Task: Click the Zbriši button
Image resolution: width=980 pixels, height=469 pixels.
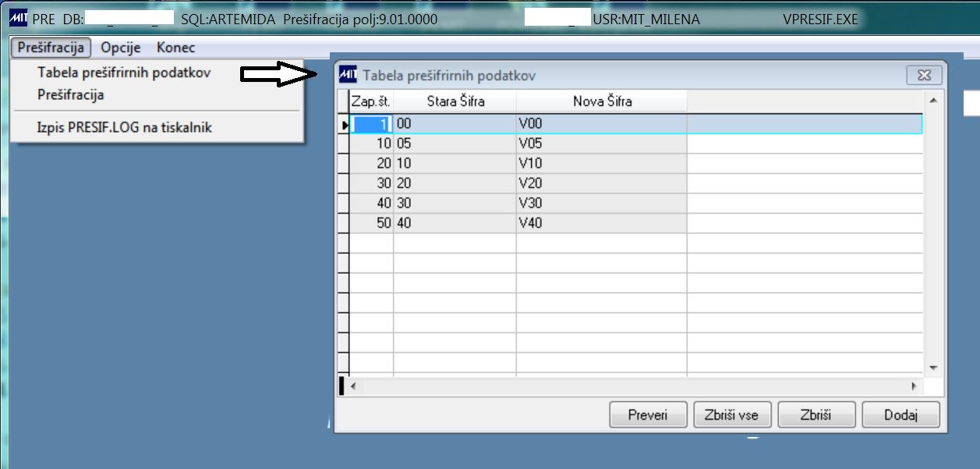Action: click(x=816, y=415)
